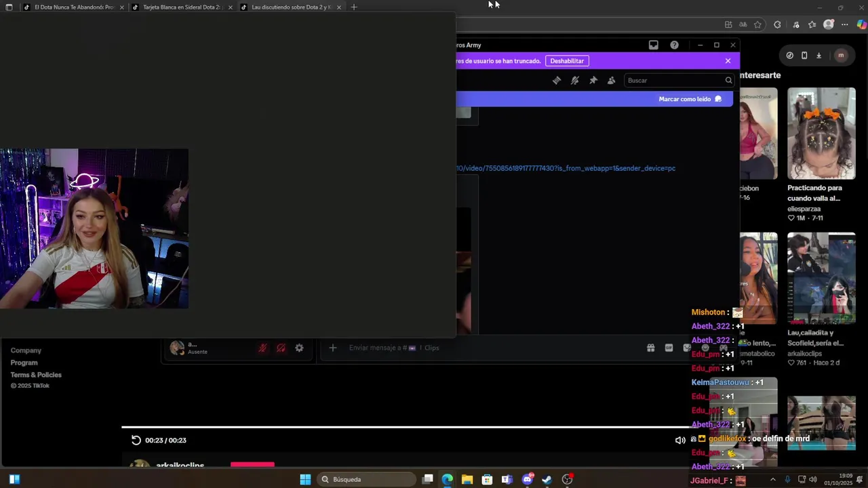Open Discord gift icon
The image size is (868, 488).
[650, 348]
